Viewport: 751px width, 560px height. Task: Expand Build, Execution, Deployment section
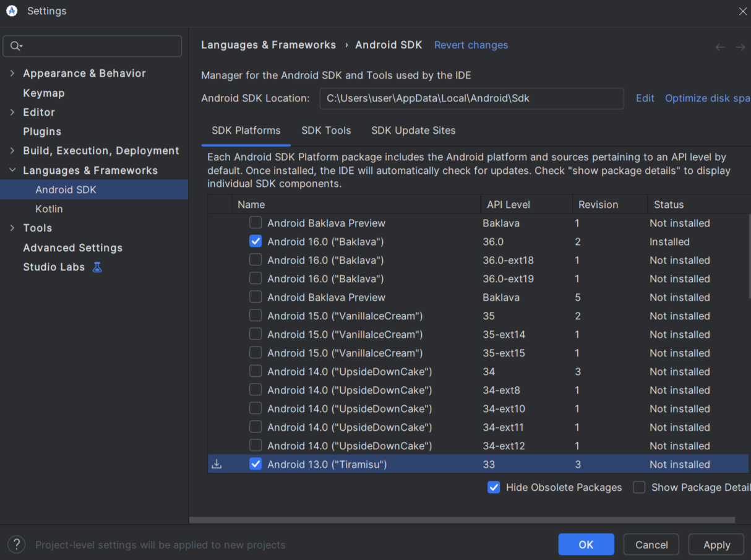pos(12,151)
